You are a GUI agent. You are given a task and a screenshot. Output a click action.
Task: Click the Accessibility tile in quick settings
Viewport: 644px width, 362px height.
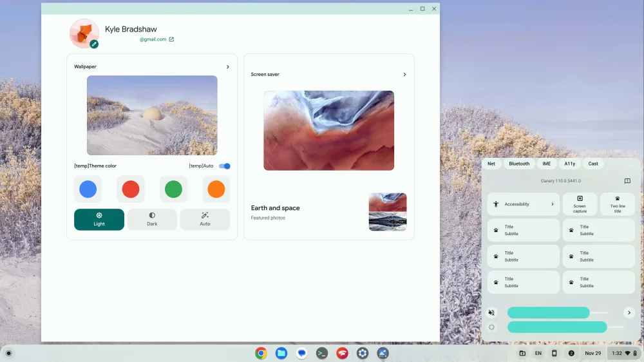523,204
